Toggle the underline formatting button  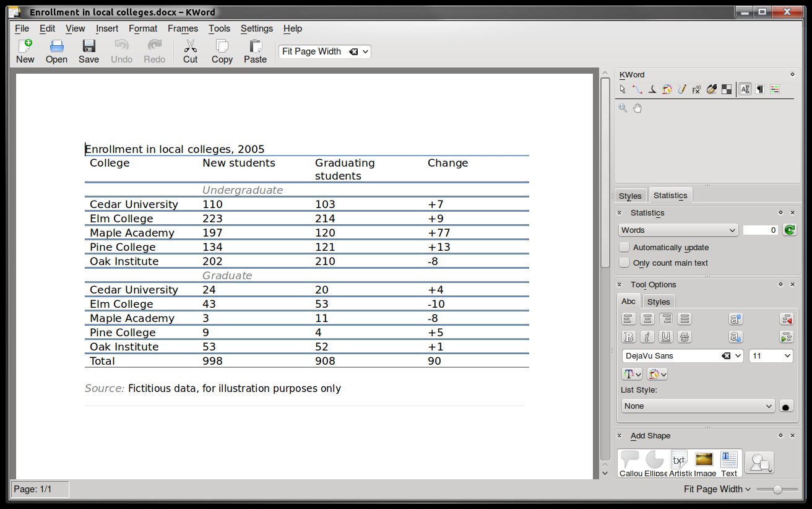tap(666, 337)
